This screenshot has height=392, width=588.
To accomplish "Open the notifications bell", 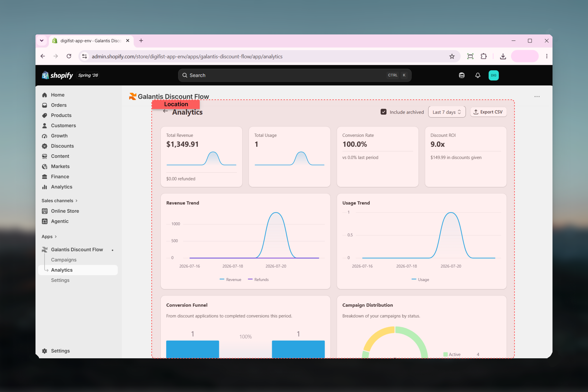I will [x=478, y=75].
